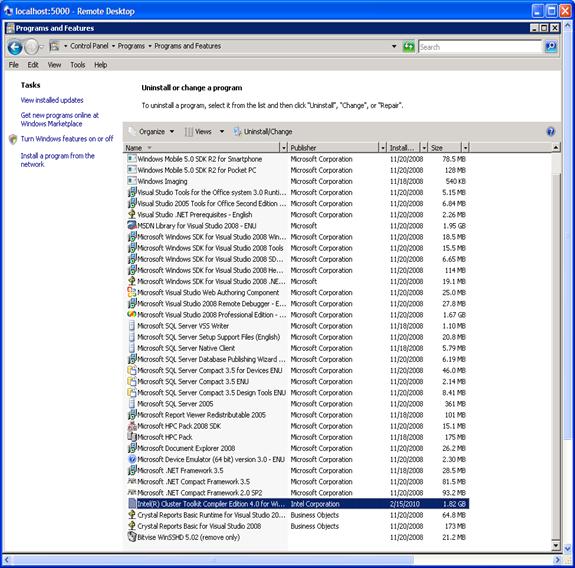Click the MSDN Library for Visual Studio icon
The width and height of the screenshot is (575, 568).
(132, 225)
